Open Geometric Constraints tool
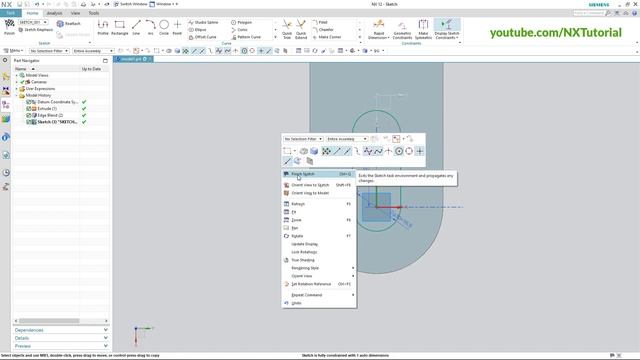 (402, 29)
